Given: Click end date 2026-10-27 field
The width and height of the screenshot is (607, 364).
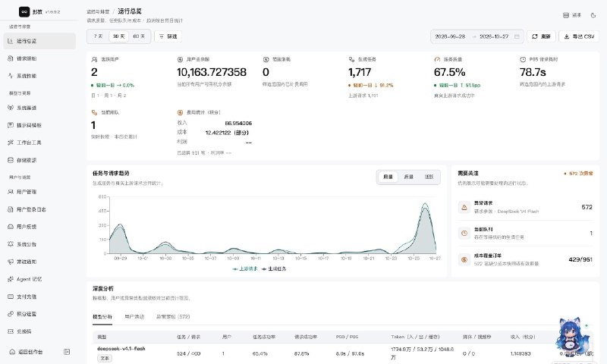Looking at the screenshot, I should tap(494, 36).
